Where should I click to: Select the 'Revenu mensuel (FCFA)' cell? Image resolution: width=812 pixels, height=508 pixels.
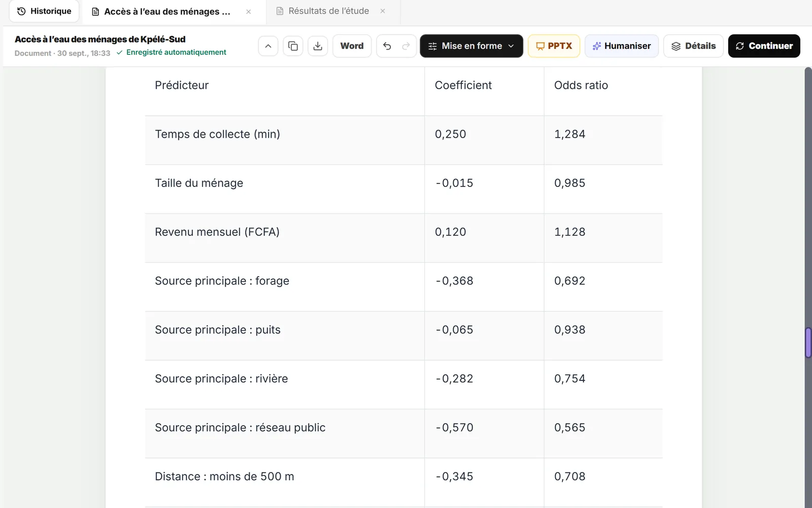[x=285, y=238]
